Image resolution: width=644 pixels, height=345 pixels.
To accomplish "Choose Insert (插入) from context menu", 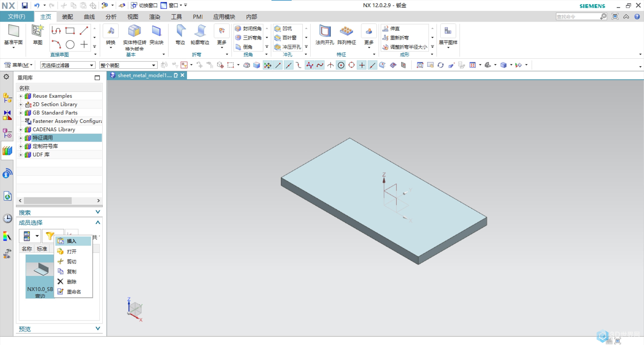I will point(73,241).
